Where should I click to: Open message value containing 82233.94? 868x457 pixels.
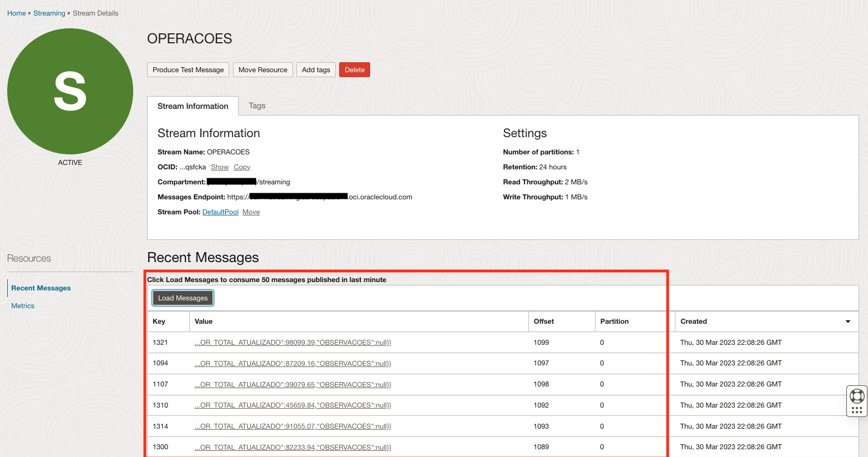[x=293, y=447]
